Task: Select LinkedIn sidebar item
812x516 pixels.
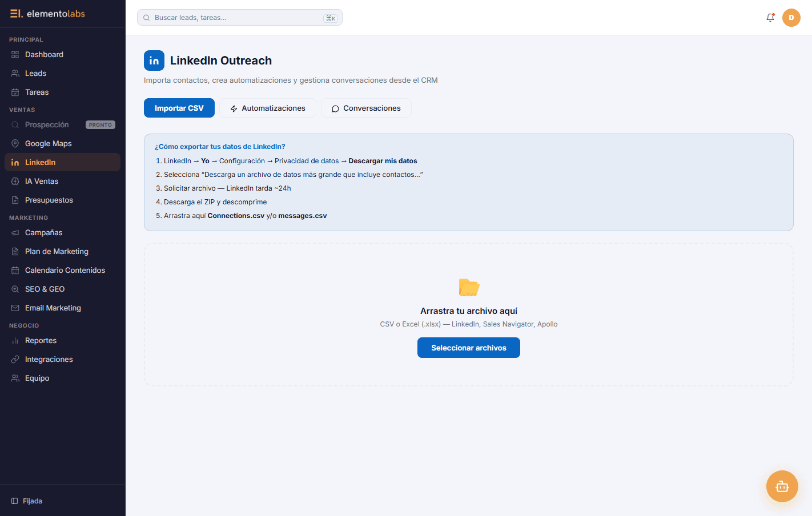Action: [63, 163]
